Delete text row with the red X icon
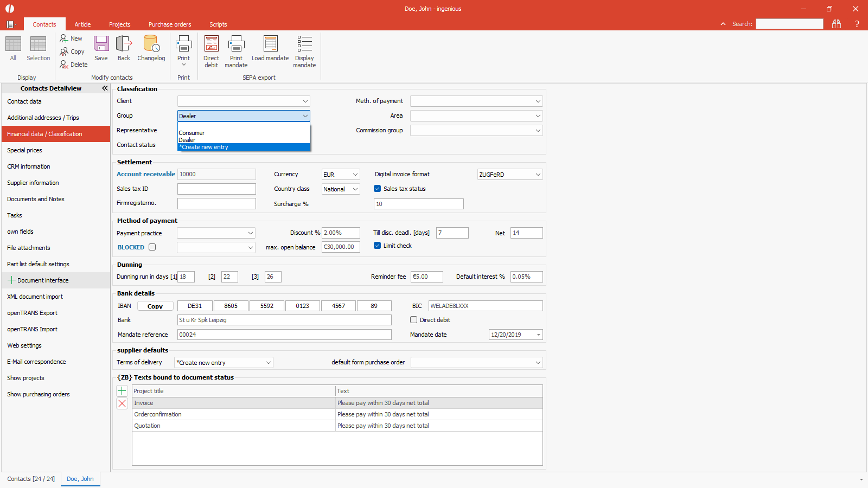Screen dimensions: 868x488 coord(122,403)
